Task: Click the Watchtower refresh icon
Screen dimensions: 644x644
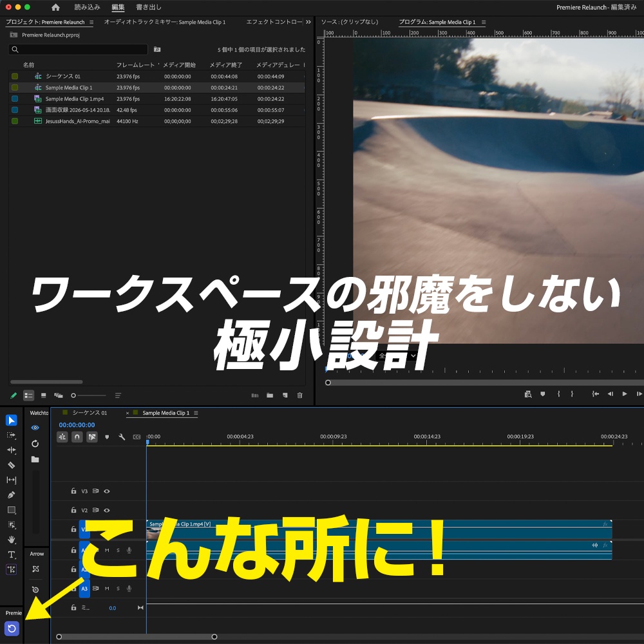Action: tap(35, 444)
